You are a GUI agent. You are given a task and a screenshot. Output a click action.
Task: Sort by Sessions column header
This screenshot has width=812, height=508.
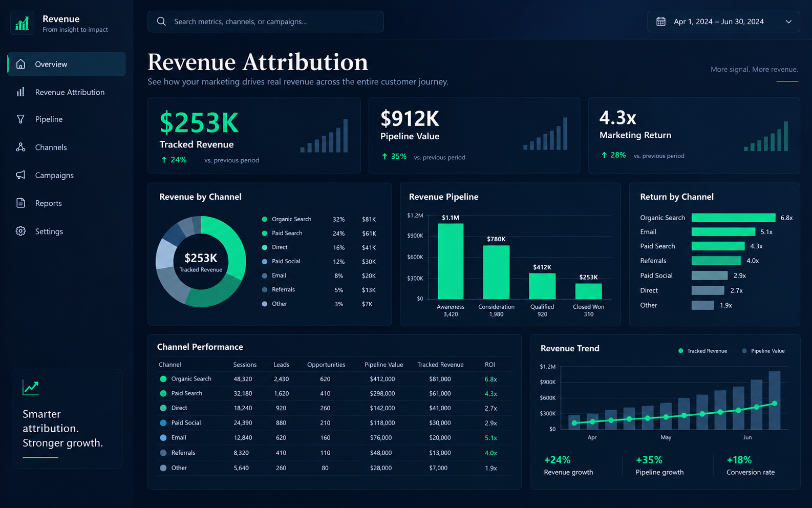click(245, 365)
